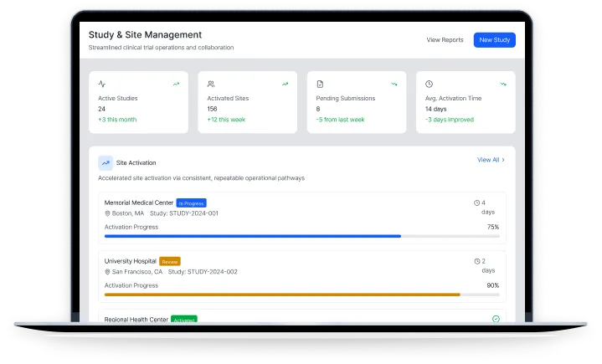
Task: Create a New Study
Action: 494,40
